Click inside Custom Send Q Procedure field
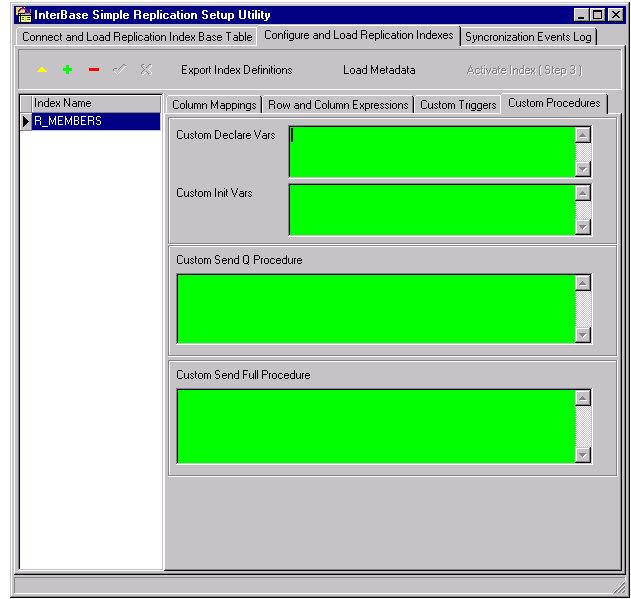The width and height of the screenshot is (631, 599). (x=376, y=309)
